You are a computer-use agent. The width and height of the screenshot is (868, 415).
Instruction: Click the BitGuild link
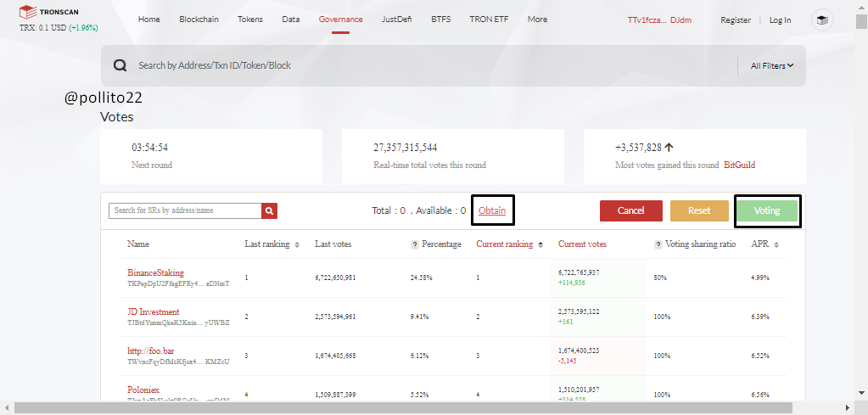point(740,165)
